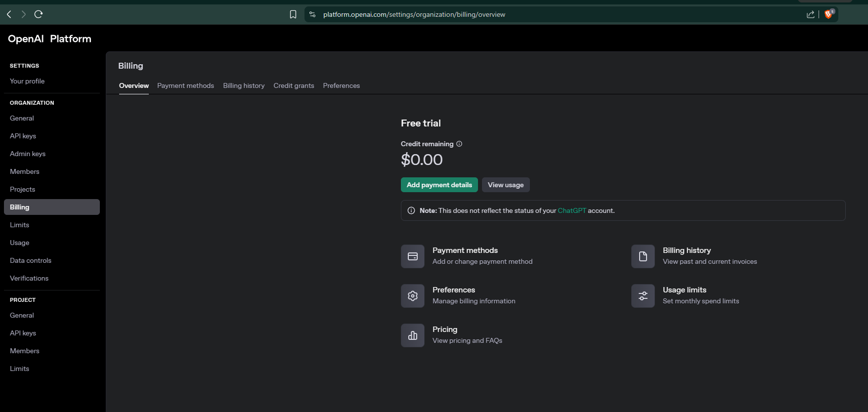Click the Usage limits sliders icon
This screenshot has height=412, width=868.
point(643,296)
